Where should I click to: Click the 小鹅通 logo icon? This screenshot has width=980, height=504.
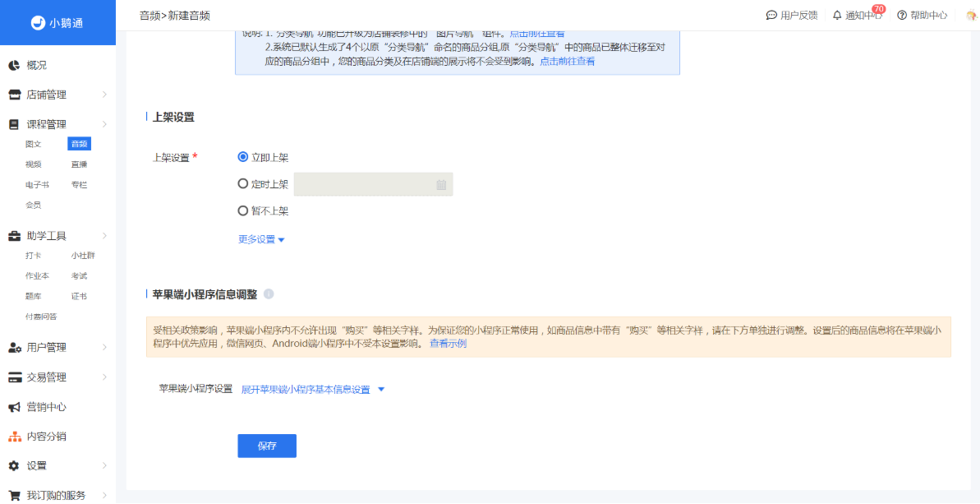[x=39, y=22]
